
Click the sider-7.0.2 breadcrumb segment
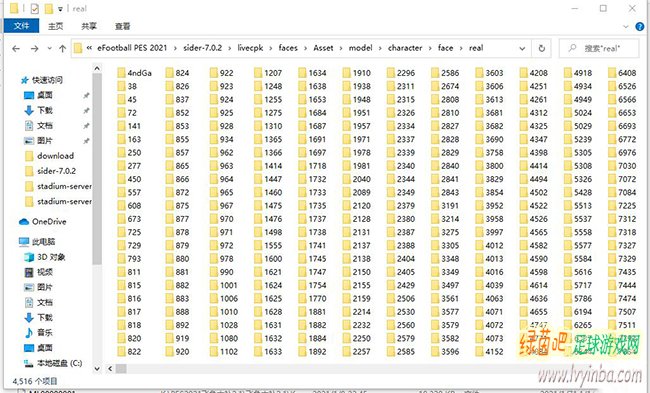[x=203, y=48]
